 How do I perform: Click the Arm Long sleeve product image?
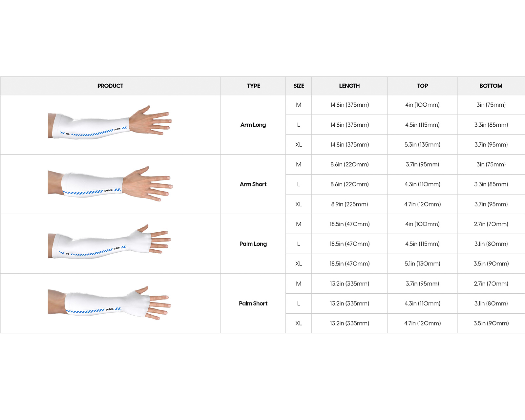110,123
